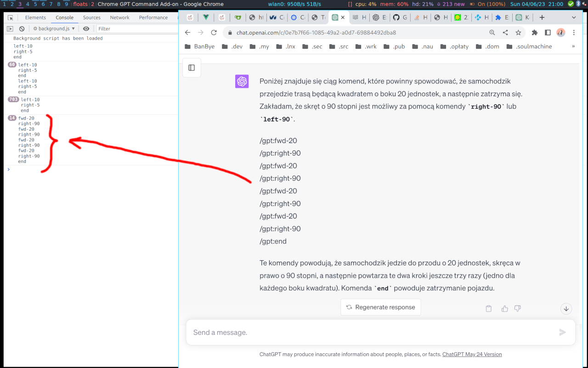Viewport: 588px width, 368px height.
Task: Expand the hidden bookmarks overflow chevron
Action: (573, 46)
